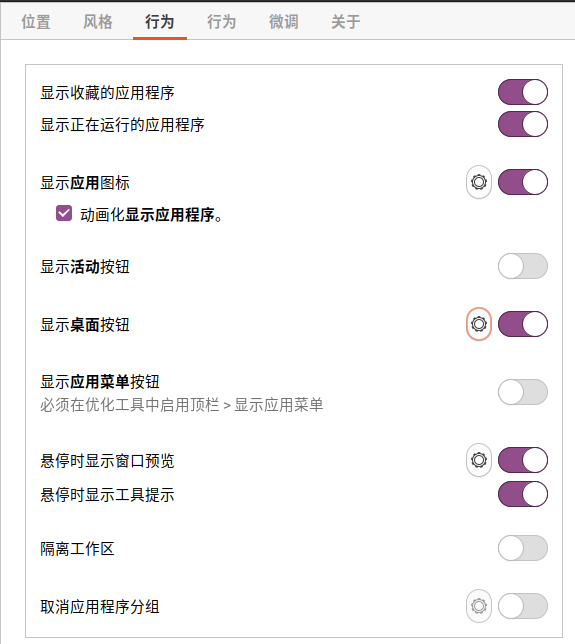
Task: Click gear icon beside 取消应用程序分组
Action: click(478, 606)
